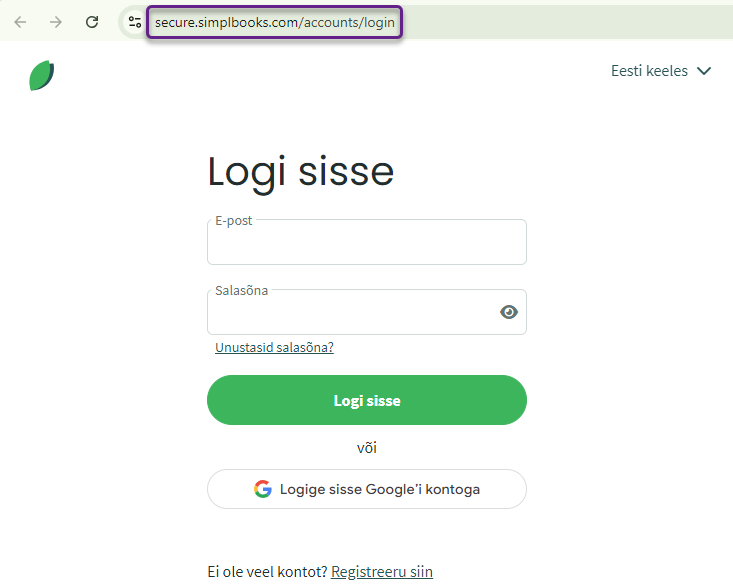The image size is (733, 588).
Task: Open site information settings icon
Action: click(135, 22)
